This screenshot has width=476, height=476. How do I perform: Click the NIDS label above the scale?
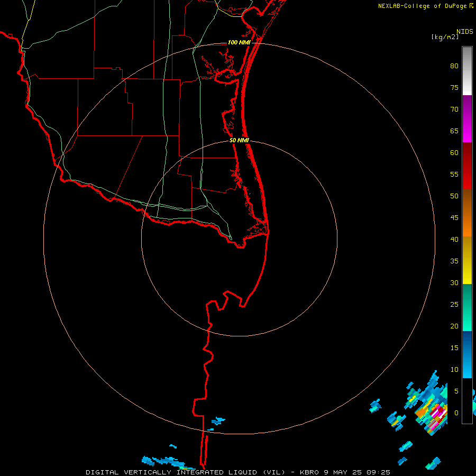464,31
